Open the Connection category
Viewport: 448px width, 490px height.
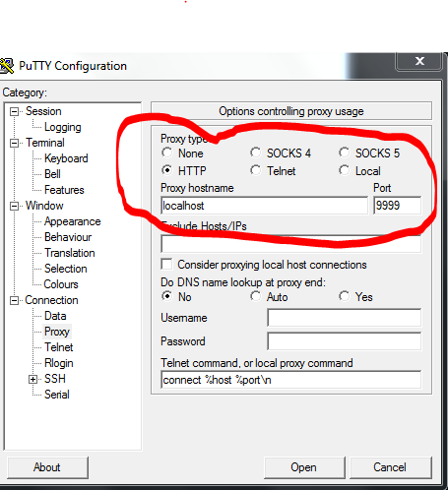(x=51, y=300)
